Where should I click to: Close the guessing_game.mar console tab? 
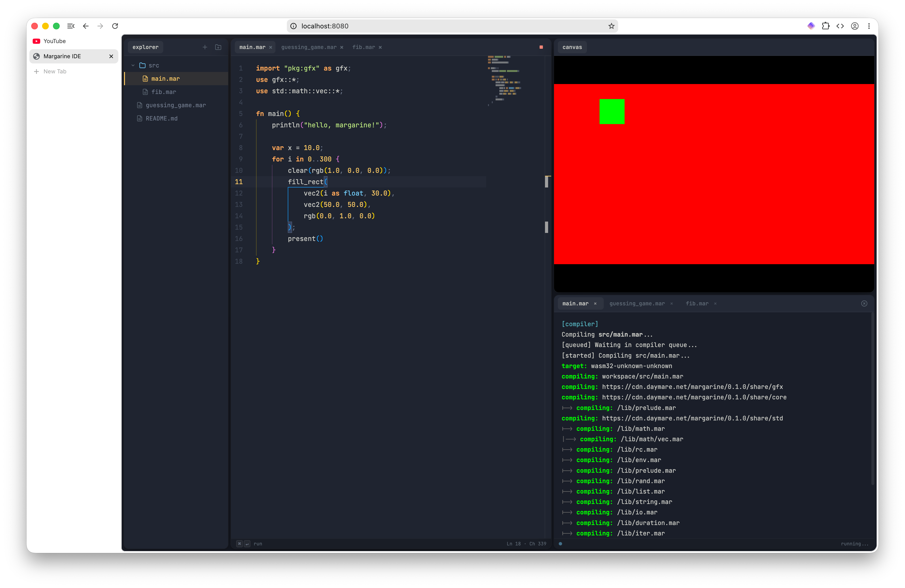pyautogui.click(x=671, y=303)
